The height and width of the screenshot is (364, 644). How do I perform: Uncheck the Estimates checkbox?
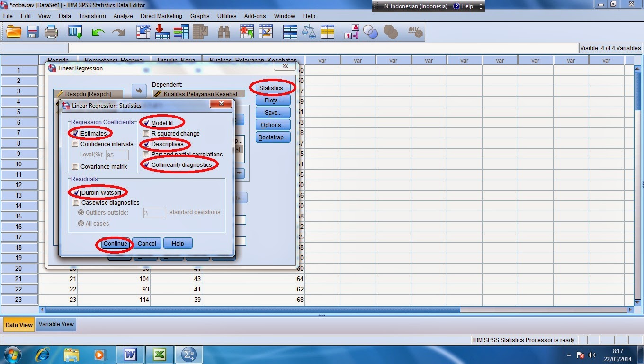tap(75, 134)
